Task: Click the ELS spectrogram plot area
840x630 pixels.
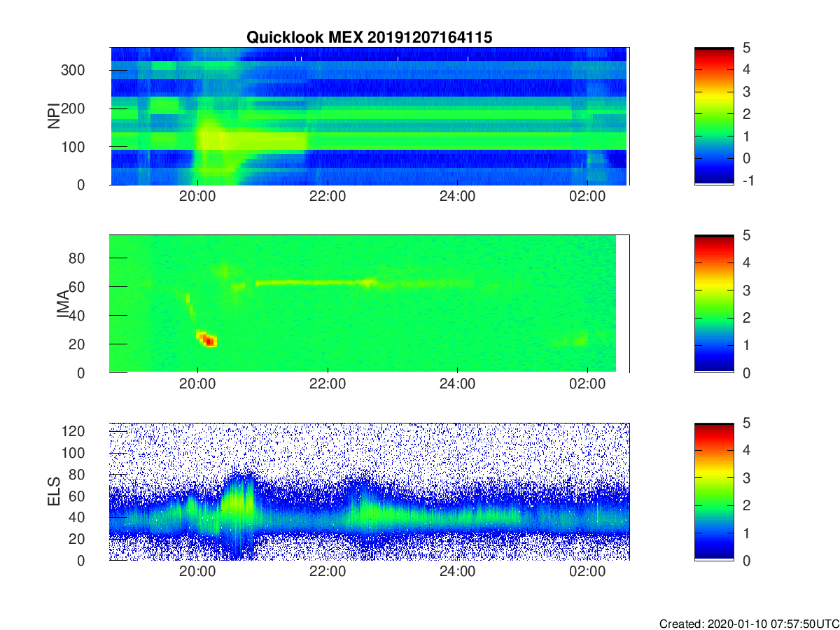Action: coord(370,491)
